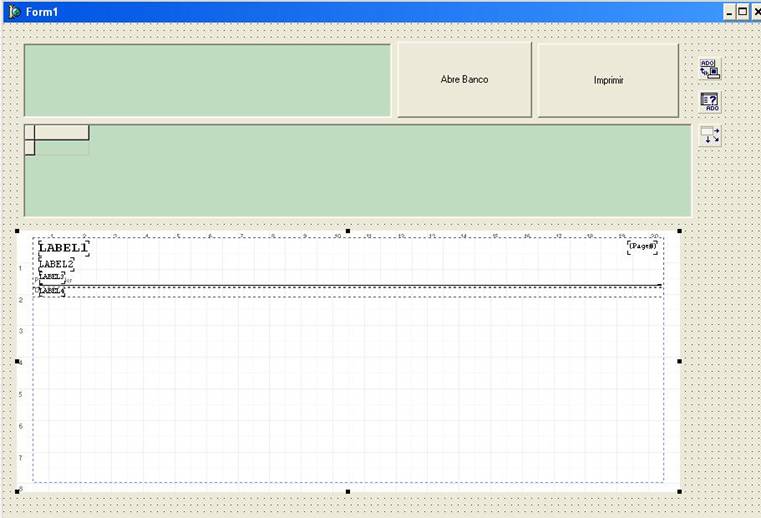The height and width of the screenshot is (518, 761).
Task: Select the green panel left of Abre Banco
Action: click(207, 80)
